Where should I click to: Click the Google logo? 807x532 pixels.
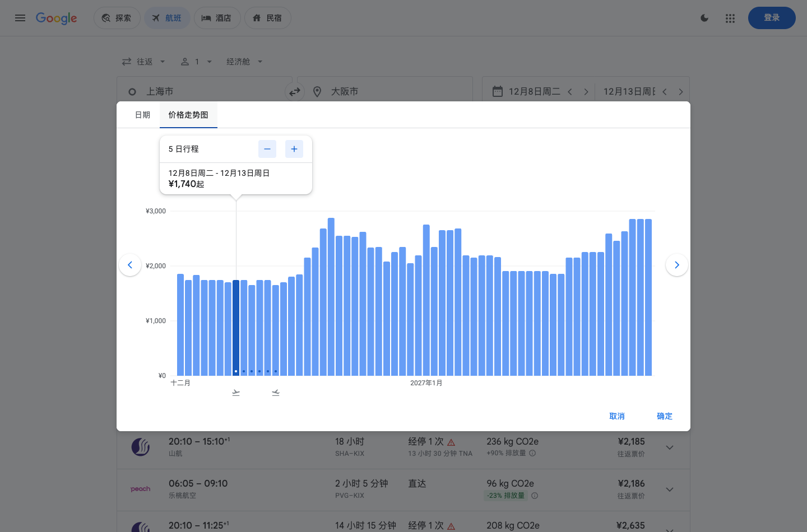pyautogui.click(x=57, y=18)
